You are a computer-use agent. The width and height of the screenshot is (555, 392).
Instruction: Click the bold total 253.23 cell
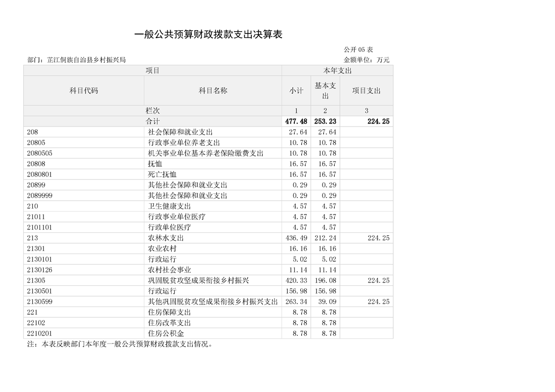[x=325, y=122]
